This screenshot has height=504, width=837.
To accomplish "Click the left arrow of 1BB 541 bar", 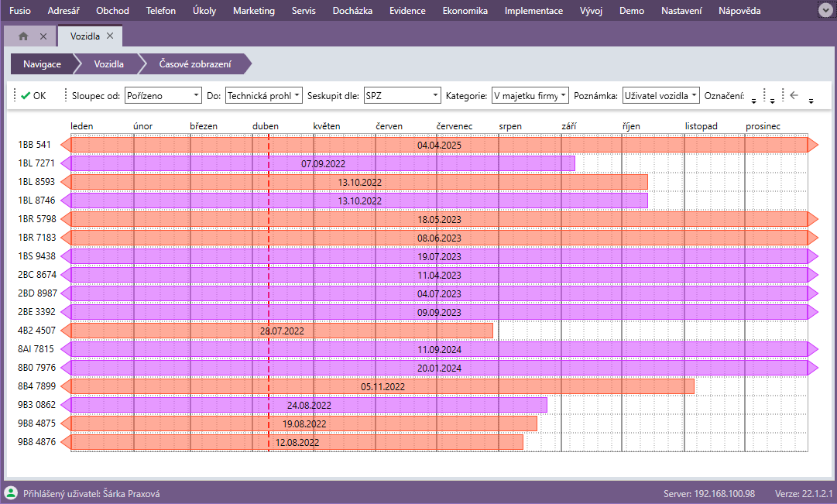I will (x=65, y=145).
